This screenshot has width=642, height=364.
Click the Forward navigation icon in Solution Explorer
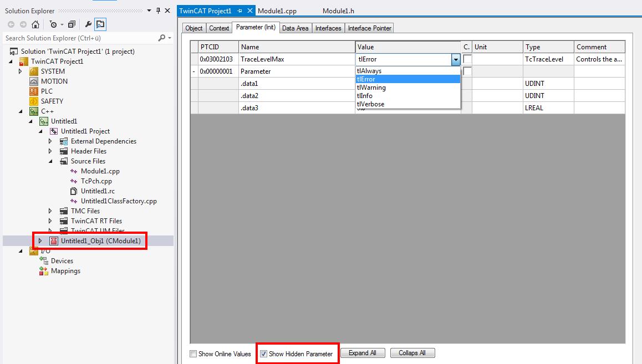23,24
